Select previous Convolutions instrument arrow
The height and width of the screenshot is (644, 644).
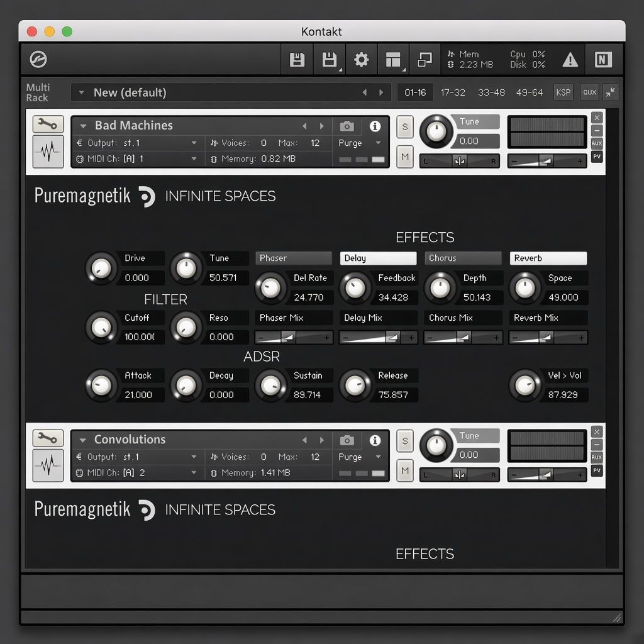pos(304,440)
